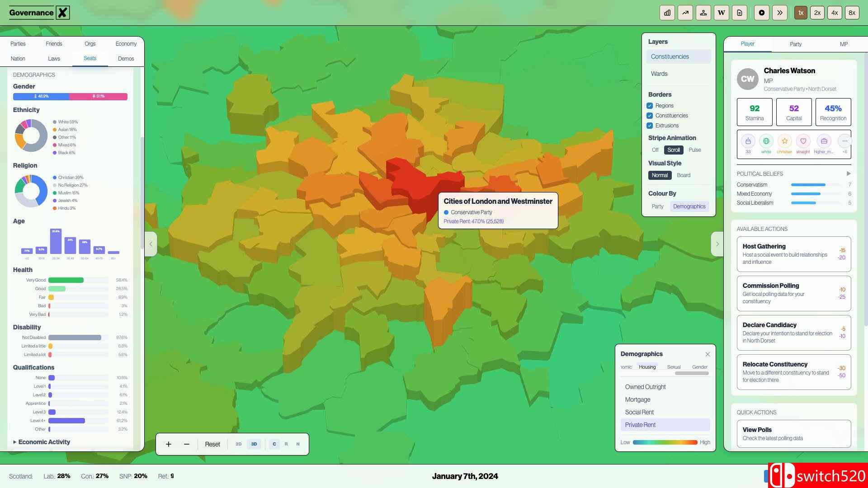Toggle the Extrusions checkbox
This screenshot has height=488, width=868.
(x=650, y=126)
